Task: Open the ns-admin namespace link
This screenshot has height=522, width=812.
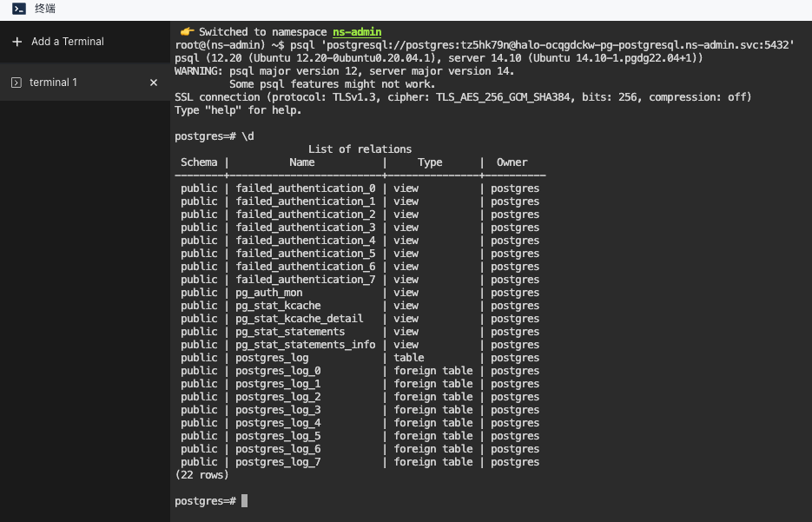Action: pyautogui.click(x=356, y=31)
